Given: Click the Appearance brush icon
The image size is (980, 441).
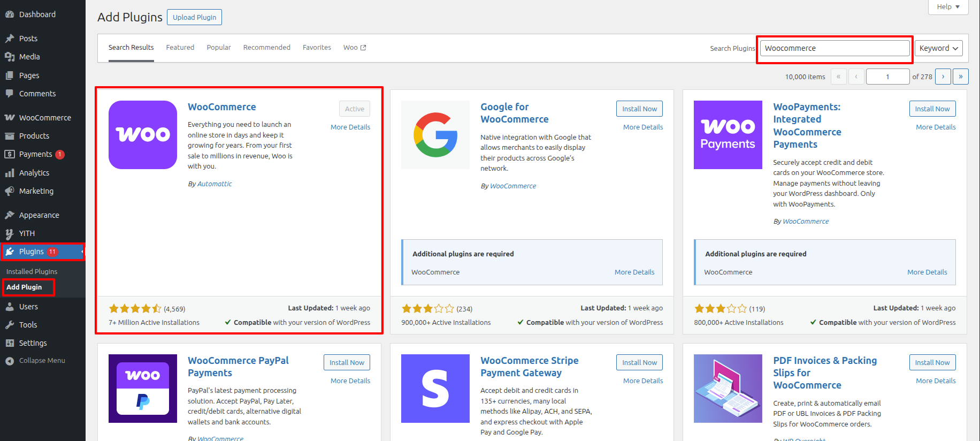Looking at the screenshot, I should pos(10,215).
